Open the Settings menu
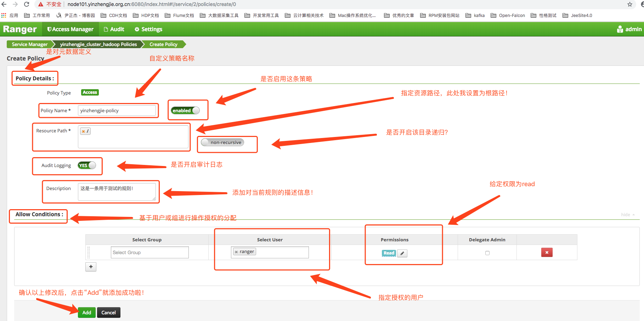The width and height of the screenshot is (644, 321). coord(148,29)
